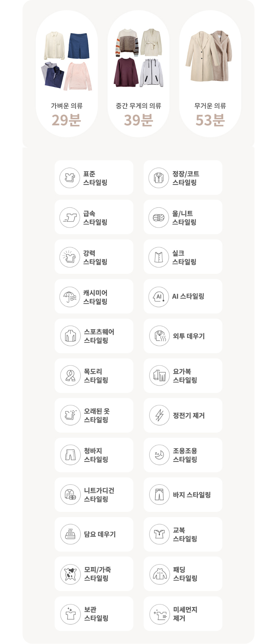This screenshot has width=277, height=644.
Task: Click the 캐시미어 스타일링 umbrella icon
Action: tap(70, 297)
